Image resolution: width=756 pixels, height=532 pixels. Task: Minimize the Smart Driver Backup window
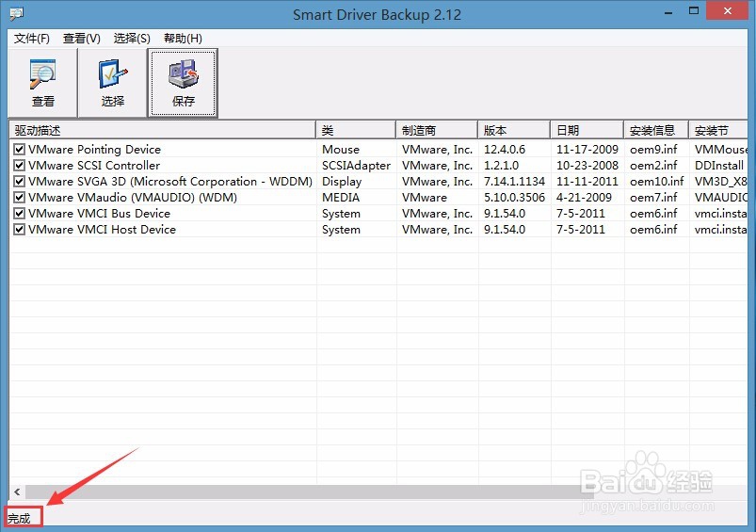668,12
